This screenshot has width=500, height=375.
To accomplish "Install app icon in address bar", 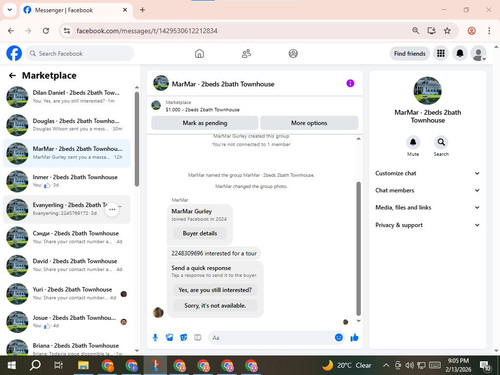I will point(432,31).
